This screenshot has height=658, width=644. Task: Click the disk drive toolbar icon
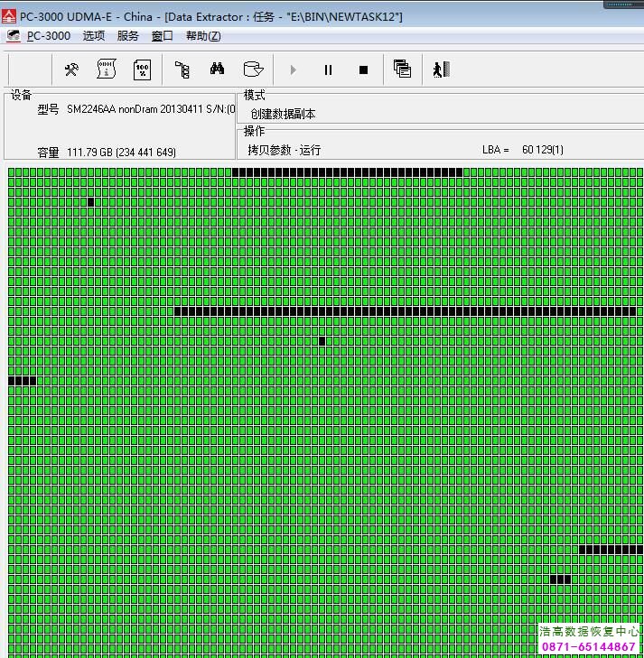click(x=254, y=70)
